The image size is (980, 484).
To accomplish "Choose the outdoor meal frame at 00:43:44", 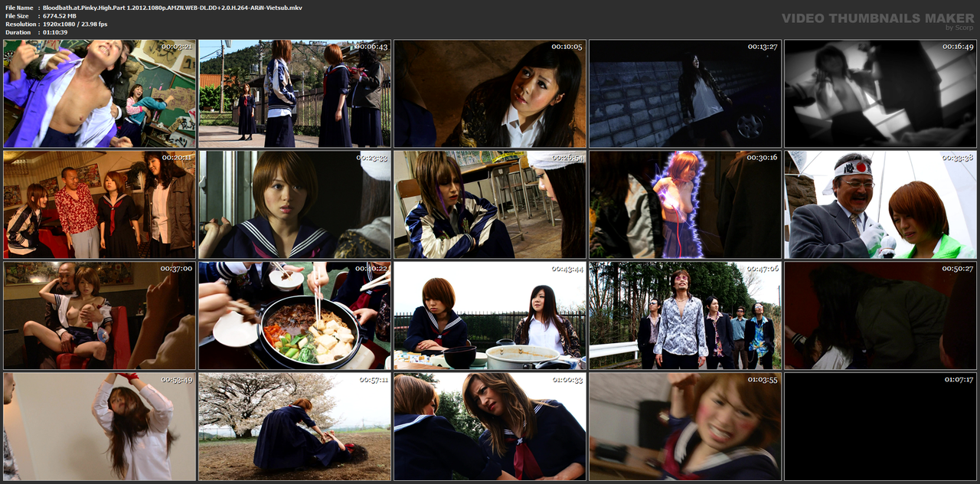I will coord(490,316).
